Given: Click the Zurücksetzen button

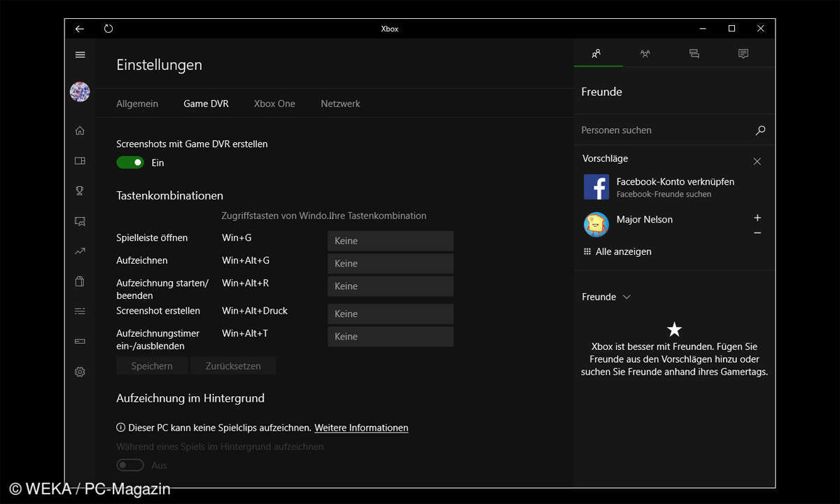Looking at the screenshot, I should click(x=233, y=365).
